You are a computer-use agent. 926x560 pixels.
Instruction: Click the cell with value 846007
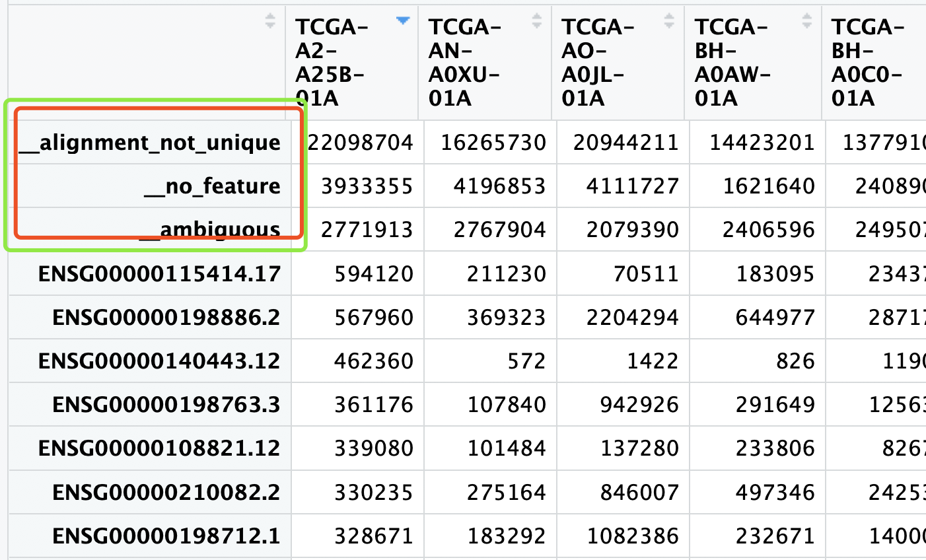(623, 492)
